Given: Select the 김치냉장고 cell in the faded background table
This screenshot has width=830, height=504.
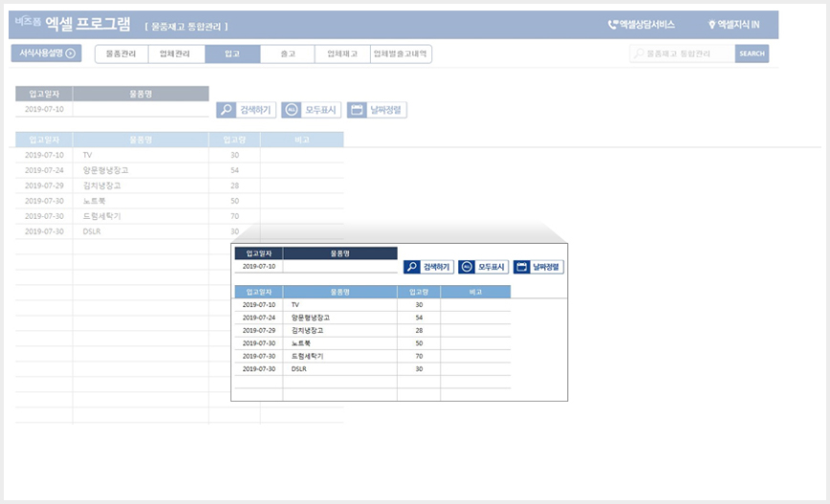Looking at the screenshot, I should [141, 186].
